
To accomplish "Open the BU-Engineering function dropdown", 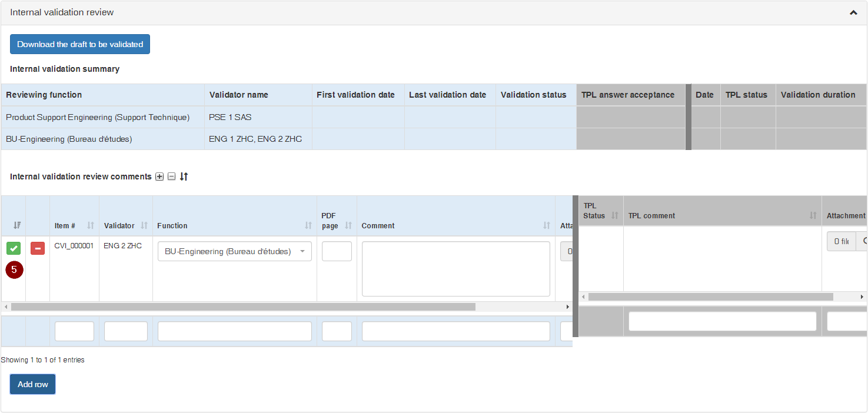I will click(234, 251).
